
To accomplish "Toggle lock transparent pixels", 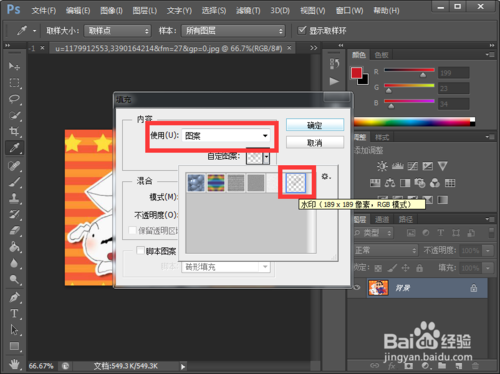I will point(378,268).
